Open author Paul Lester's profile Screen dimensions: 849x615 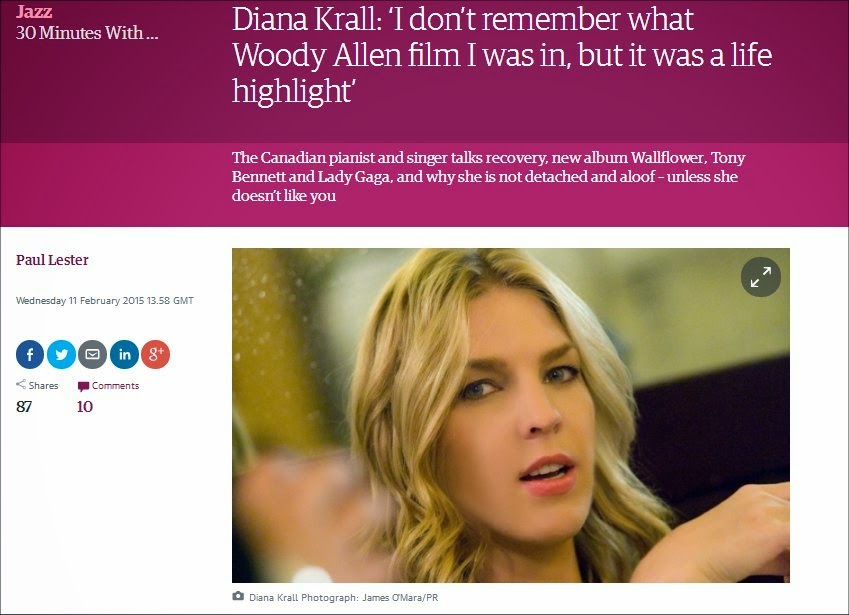point(52,260)
